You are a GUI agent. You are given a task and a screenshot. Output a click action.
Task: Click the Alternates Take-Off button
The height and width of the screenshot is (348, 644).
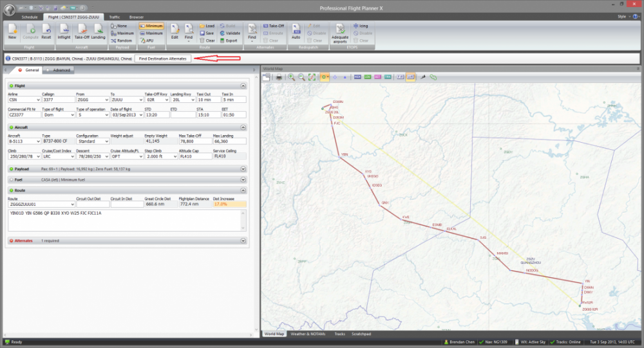coord(274,26)
